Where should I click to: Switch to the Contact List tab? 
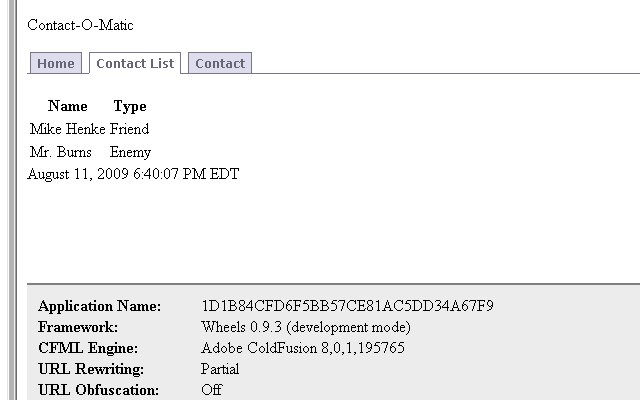coord(135,63)
